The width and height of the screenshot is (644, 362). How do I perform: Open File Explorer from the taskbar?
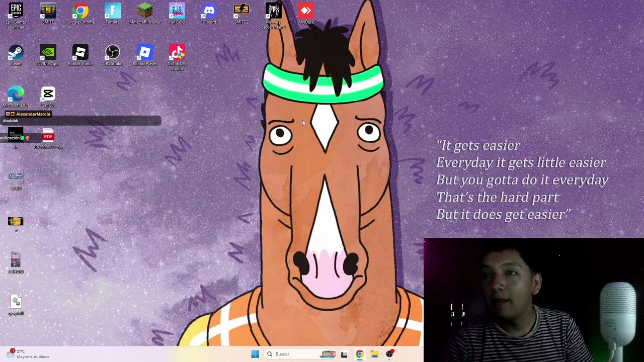click(374, 354)
